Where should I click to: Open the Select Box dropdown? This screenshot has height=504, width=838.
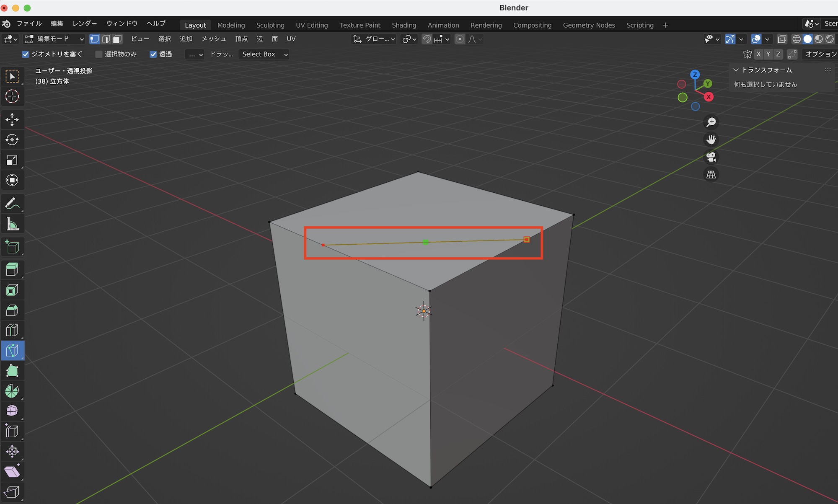264,54
